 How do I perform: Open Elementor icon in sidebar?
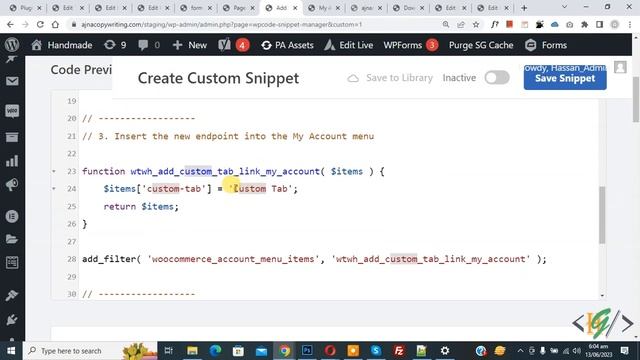(x=12, y=216)
